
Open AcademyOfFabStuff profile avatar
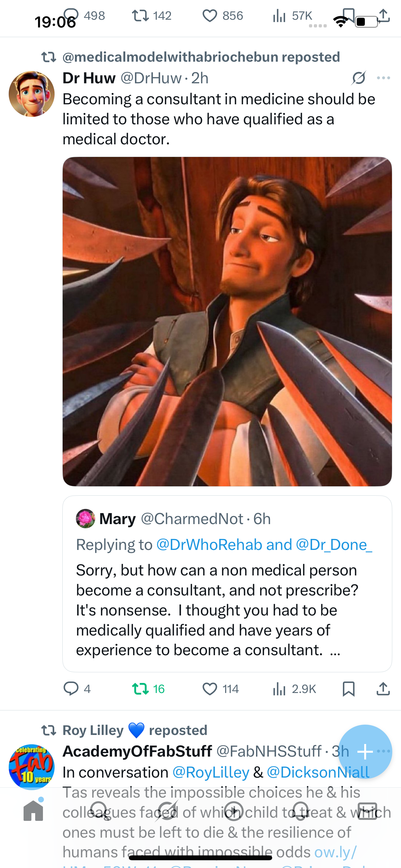32,767
